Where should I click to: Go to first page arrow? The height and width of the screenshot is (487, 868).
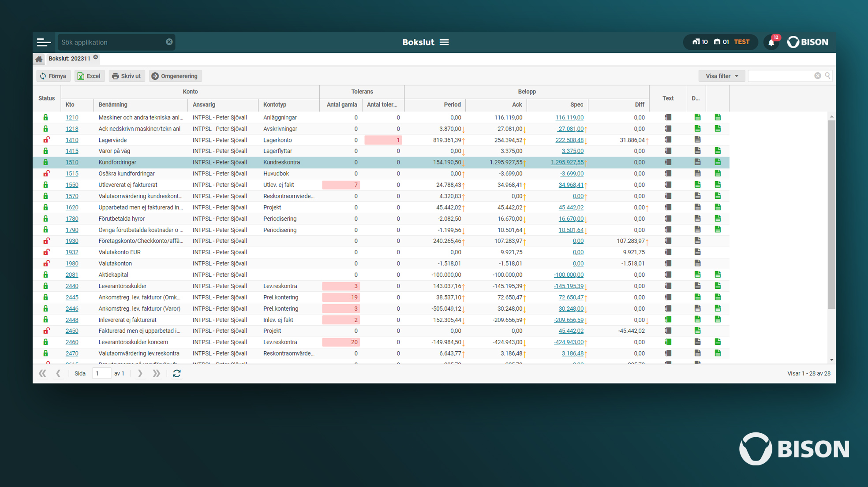click(x=42, y=373)
